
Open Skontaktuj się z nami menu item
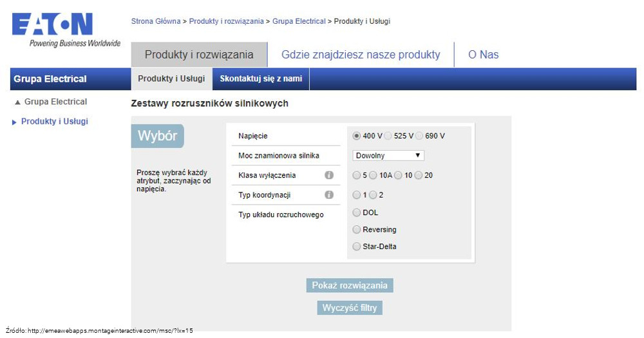(261, 79)
